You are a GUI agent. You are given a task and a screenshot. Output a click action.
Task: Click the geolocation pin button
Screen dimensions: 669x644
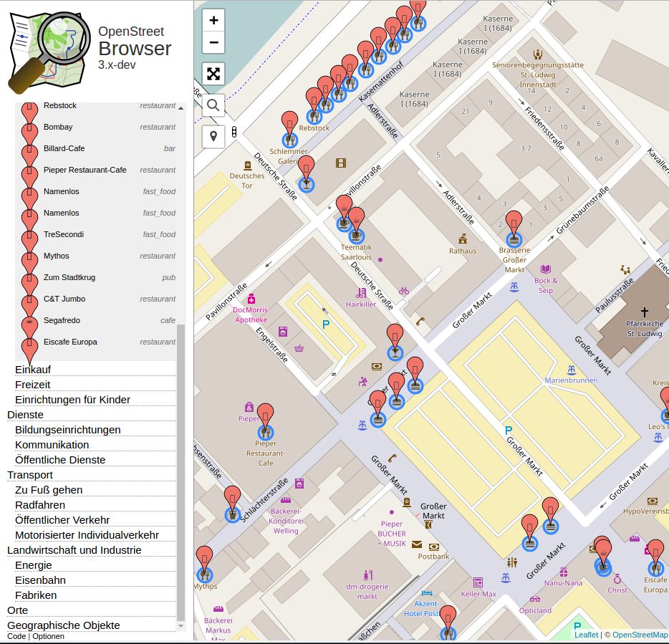click(x=213, y=136)
